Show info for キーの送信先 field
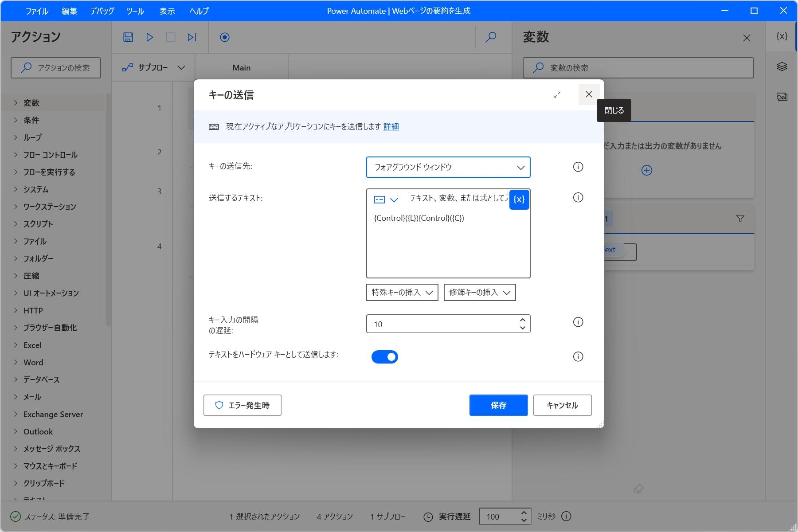The image size is (798, 532). 578,167
